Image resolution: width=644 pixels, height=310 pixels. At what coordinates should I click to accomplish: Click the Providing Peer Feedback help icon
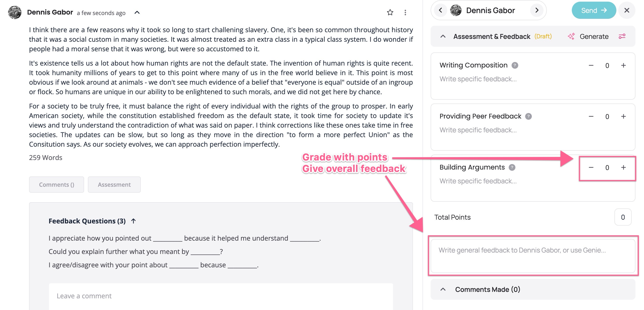(x=528, y=116)
